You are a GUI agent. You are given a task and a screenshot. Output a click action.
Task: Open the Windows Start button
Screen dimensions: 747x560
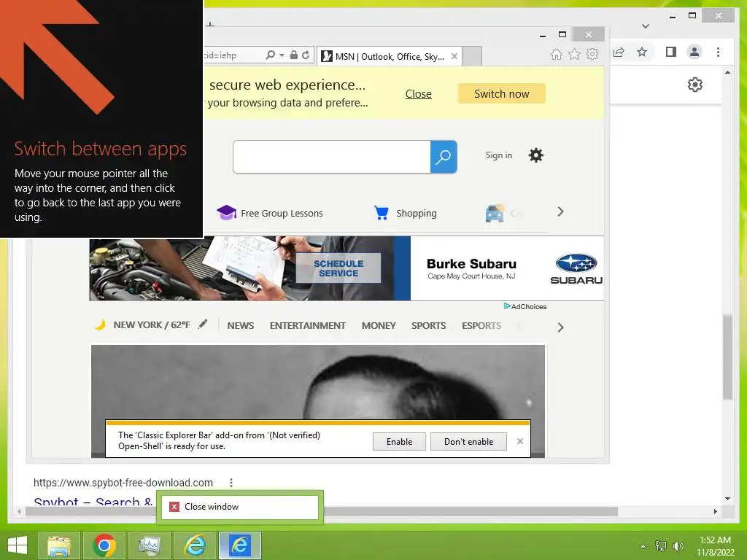click(x=18, y=545)
